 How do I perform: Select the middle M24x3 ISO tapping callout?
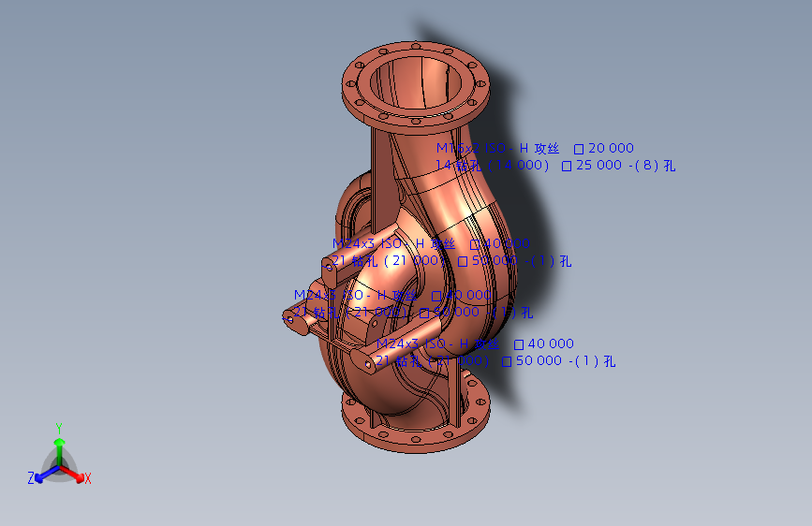tap(392, 296)
